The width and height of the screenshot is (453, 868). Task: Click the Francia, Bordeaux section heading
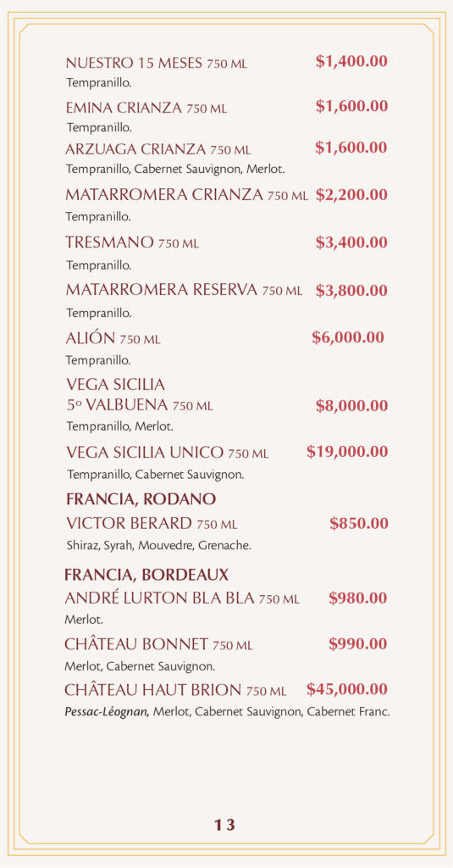click(146, 576)
